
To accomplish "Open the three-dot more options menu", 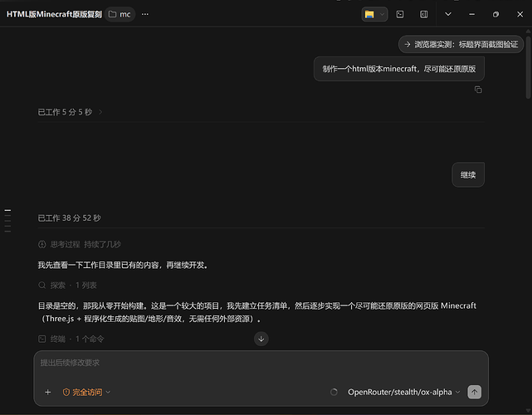I will tap(145, 14).
